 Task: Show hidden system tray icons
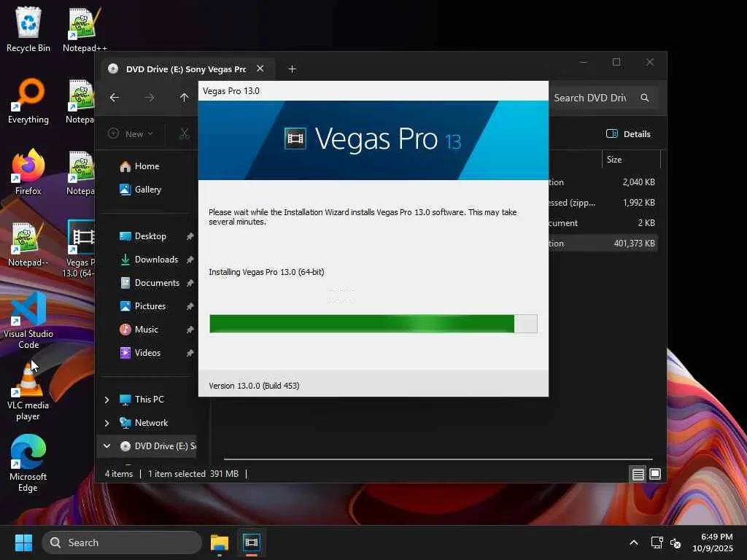click(634, 542)
